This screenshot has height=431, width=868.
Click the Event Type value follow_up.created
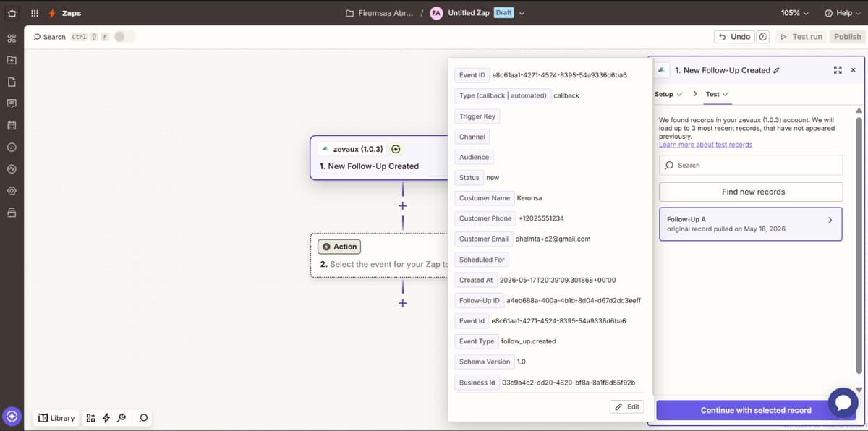(x=528, y=341)
